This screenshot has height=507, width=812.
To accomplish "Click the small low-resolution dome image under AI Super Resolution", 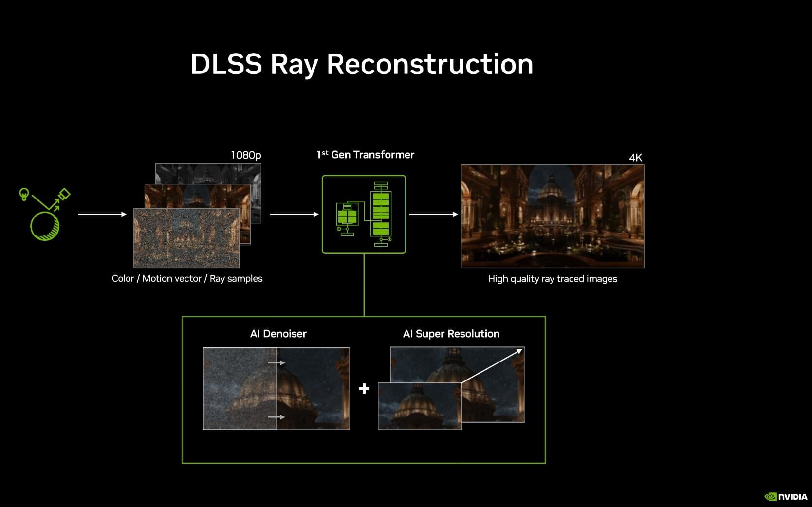I will click(420, 406).
